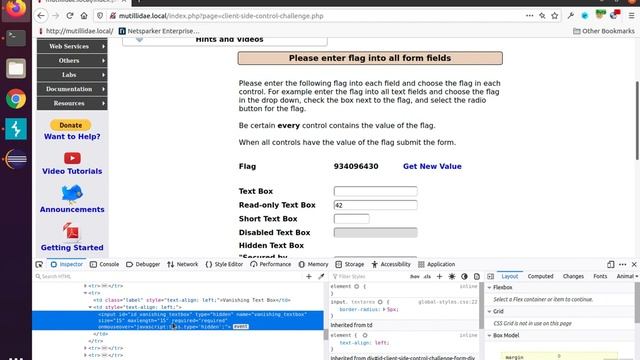Open the Style Editor tab
The image size is (640, 360).
pos(224,264)
